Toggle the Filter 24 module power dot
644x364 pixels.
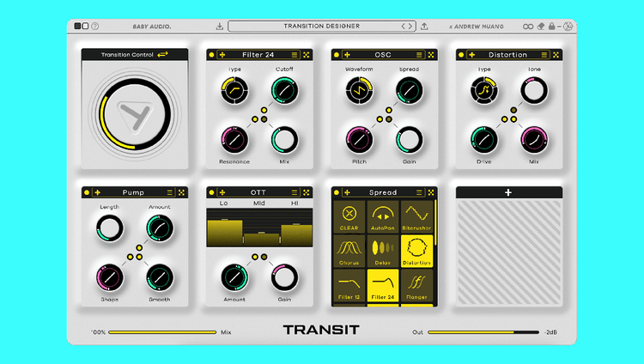[x=211, y=55]
